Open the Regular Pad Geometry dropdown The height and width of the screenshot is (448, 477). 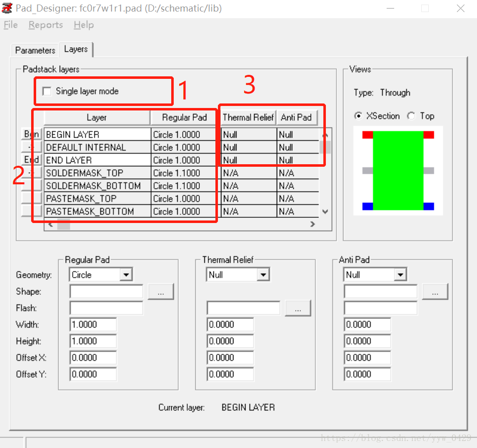point(126,275)
